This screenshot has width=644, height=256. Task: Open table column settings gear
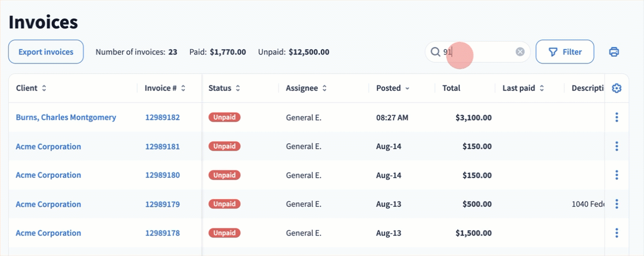(617, 88)
